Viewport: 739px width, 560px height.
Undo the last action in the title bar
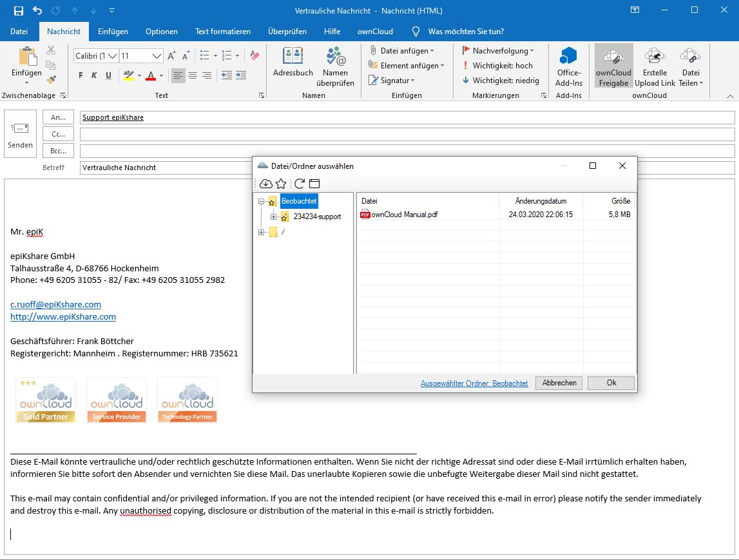pos(37,10)
